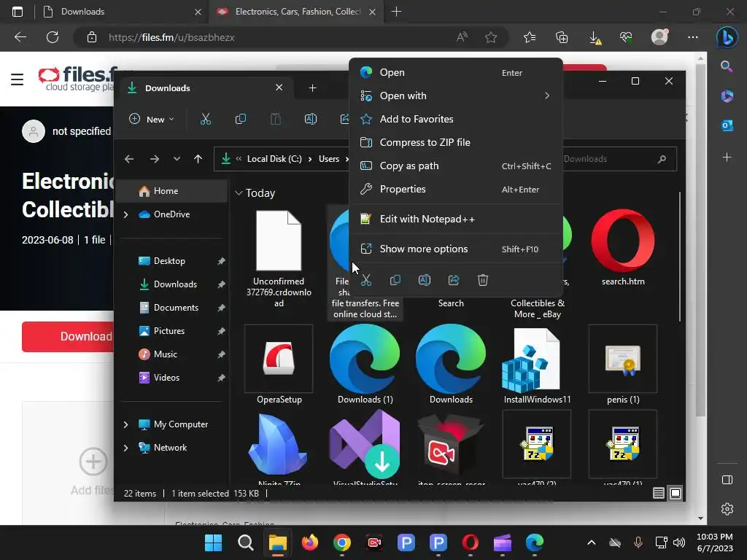The height and width of the screenshot is (560, 747).
Task: Select Open in context menu
Action: click(456, 72)
